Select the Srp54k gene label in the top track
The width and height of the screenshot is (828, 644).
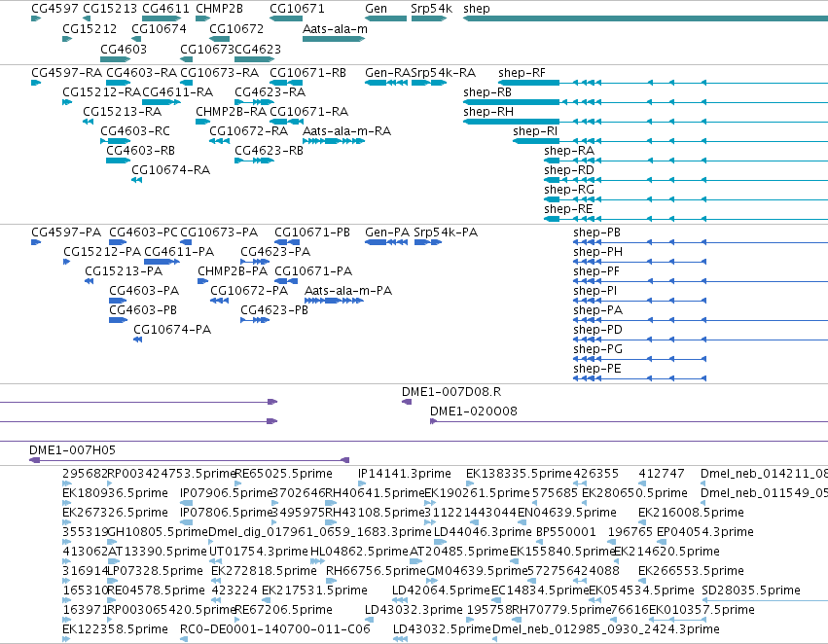431,9
